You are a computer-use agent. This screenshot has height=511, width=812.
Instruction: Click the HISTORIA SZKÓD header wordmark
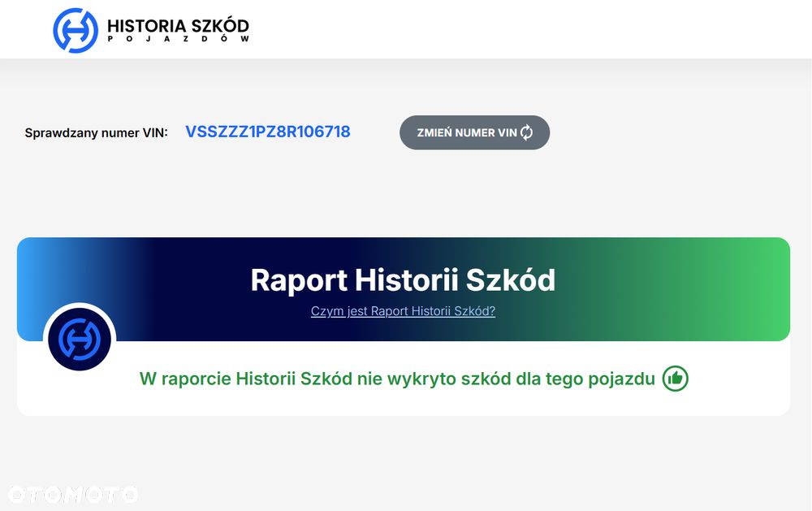[178, 26]
